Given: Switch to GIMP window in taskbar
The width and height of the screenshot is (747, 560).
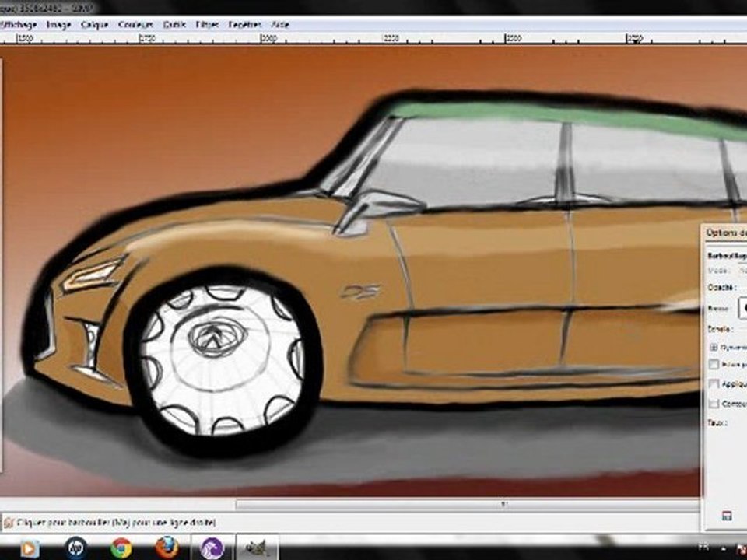Looking at the screenshot, I should 258,548.
